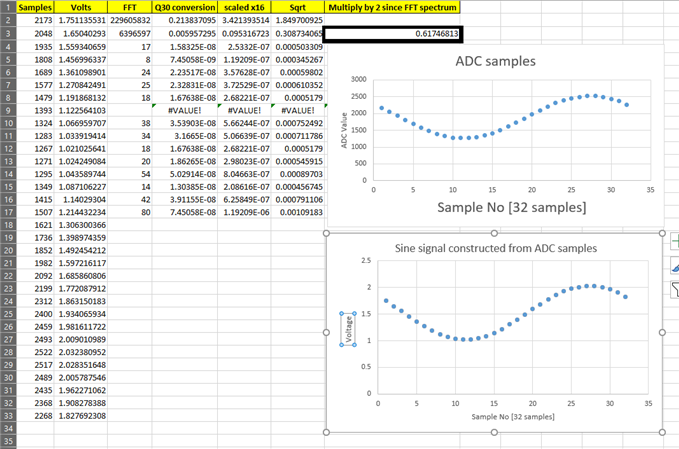The height and width of the screenshot is (449, 679).
Task: Select the volts value 1.827692308
Action: click(x=81, y=416)
